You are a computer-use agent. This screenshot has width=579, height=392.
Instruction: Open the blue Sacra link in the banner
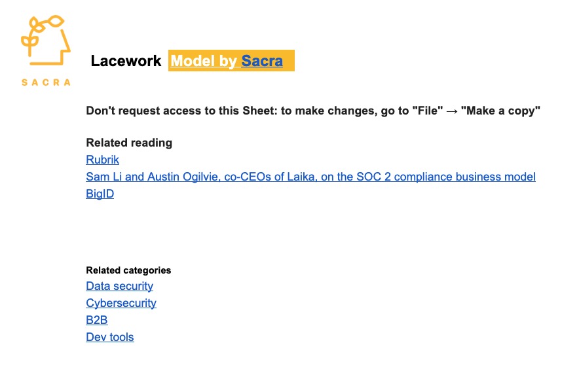262,61
